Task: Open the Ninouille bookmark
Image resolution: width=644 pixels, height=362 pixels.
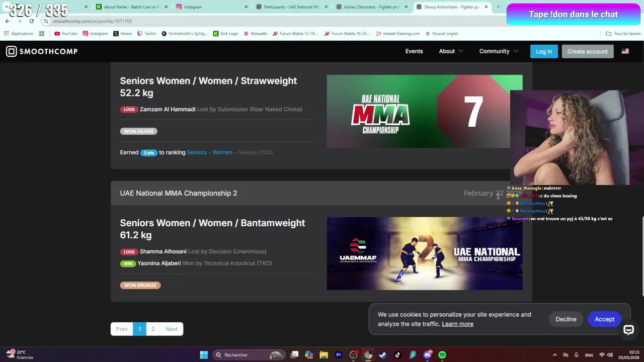Action: click(x=255, y=34)
